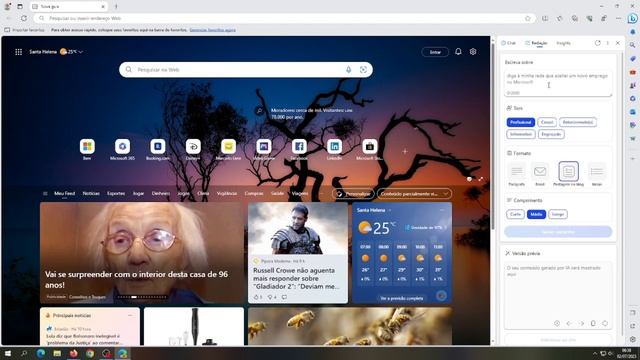Start voice search with the microphone icon

(x=348, y=70)
